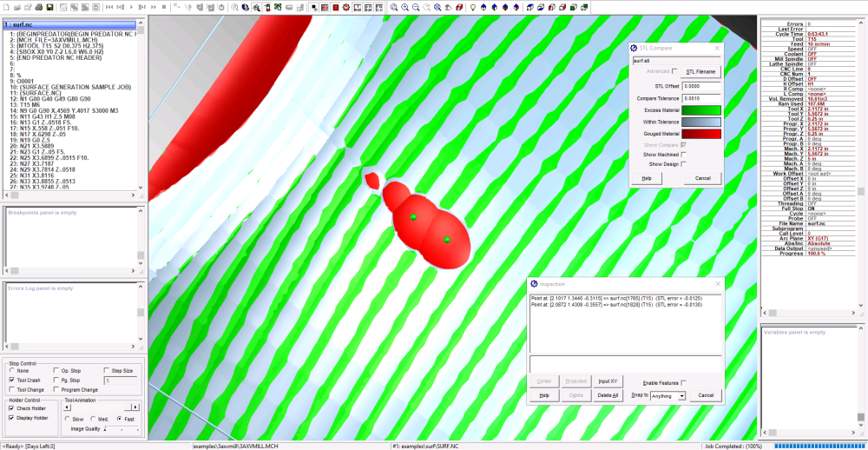Click the Print icon in toolbar

pyautogui.click(x=38, y=7)
